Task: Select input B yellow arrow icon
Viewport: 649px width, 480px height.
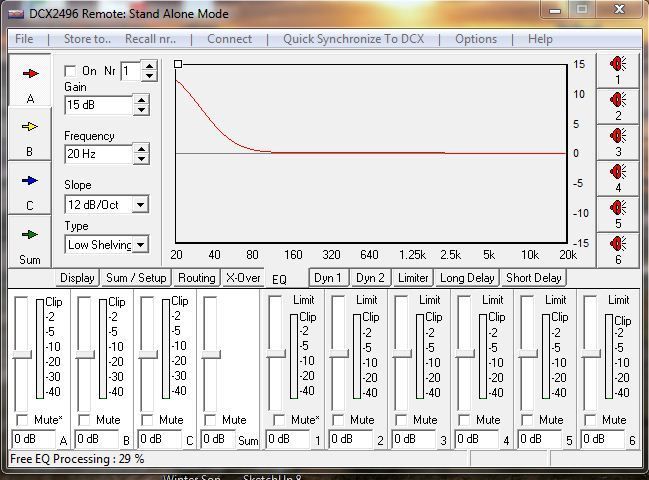Action: [x=30, y=127]
